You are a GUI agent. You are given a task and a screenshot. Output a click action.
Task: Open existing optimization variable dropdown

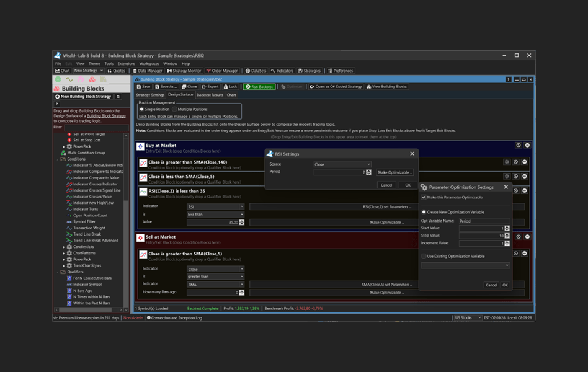tap(465, 265)
